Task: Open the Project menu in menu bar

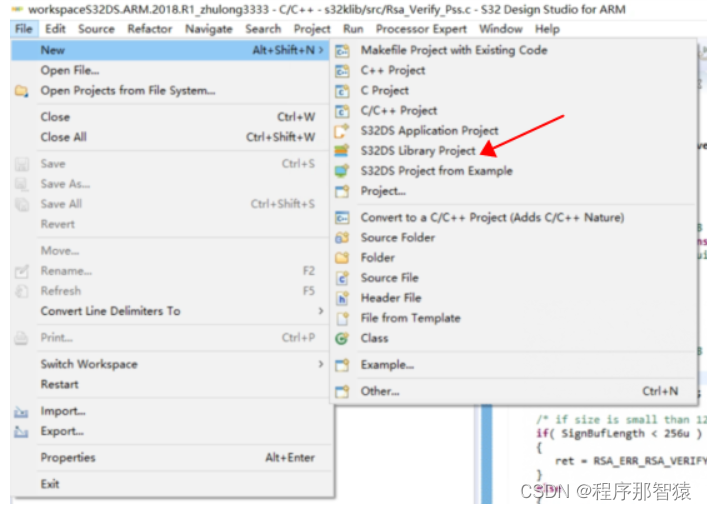Action: tap(312, 29)
